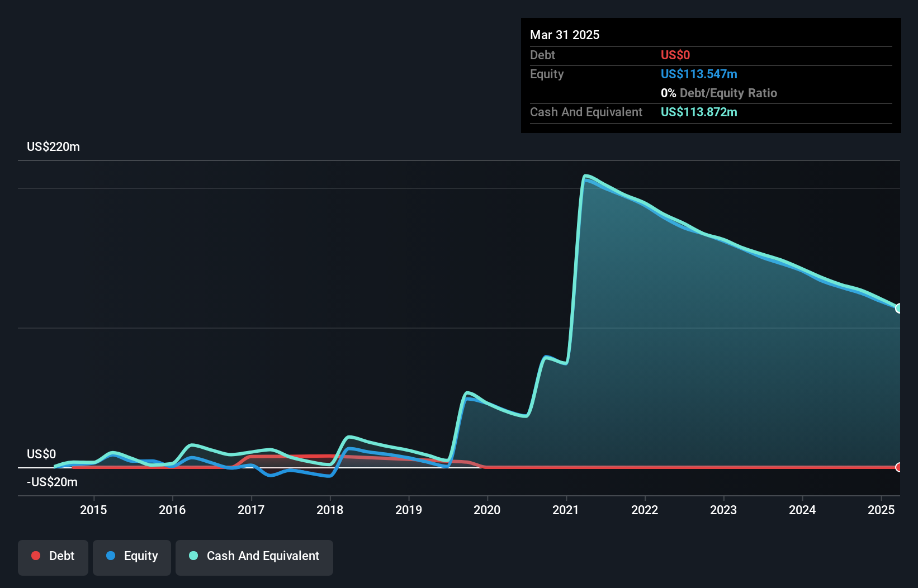The image size is (918, 588).
Task: Click the 2019 x-axis label
Action: pos(409,510)
